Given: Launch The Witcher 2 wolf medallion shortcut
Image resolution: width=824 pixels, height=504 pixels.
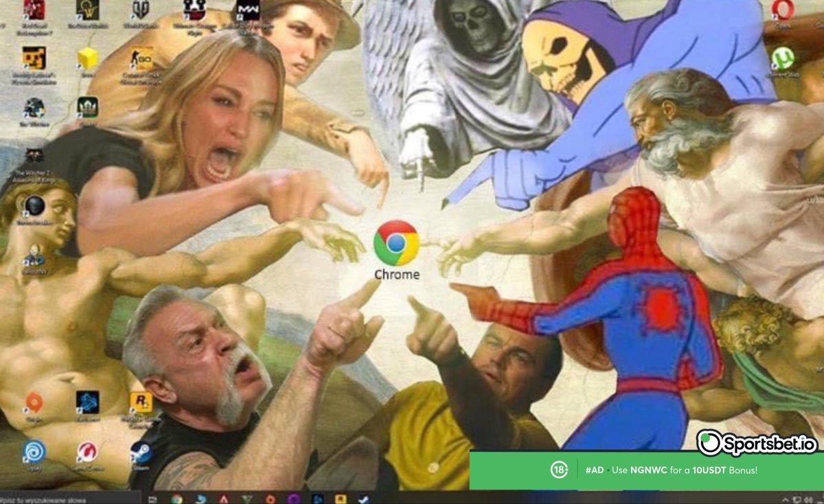Looking at the screenshot, I should click(x=34, y=157).
